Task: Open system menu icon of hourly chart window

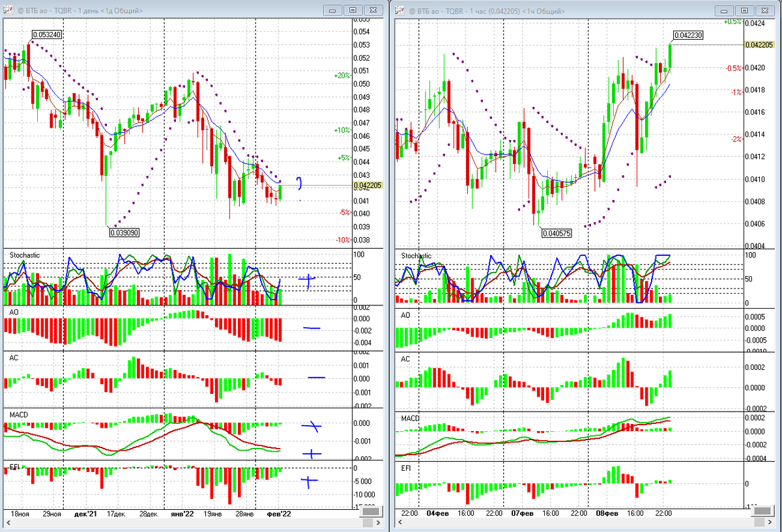Action: 399,10
